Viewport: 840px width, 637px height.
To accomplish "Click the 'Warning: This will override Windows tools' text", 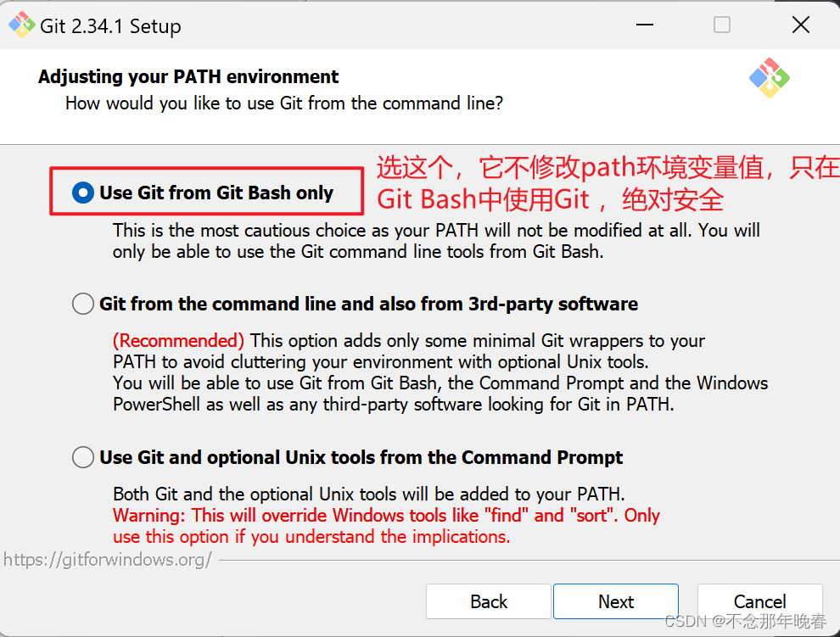I will coord(386,526).
